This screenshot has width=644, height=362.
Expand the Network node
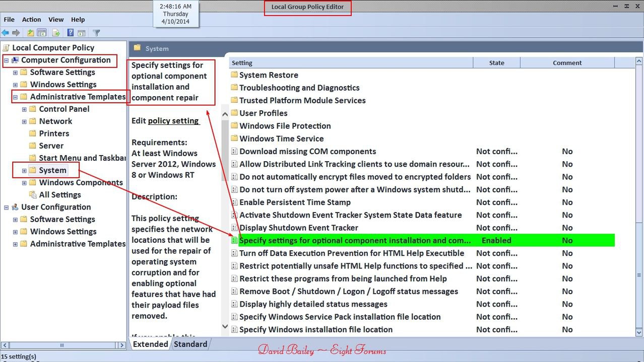pyautogui.click(x=24, y=121)
